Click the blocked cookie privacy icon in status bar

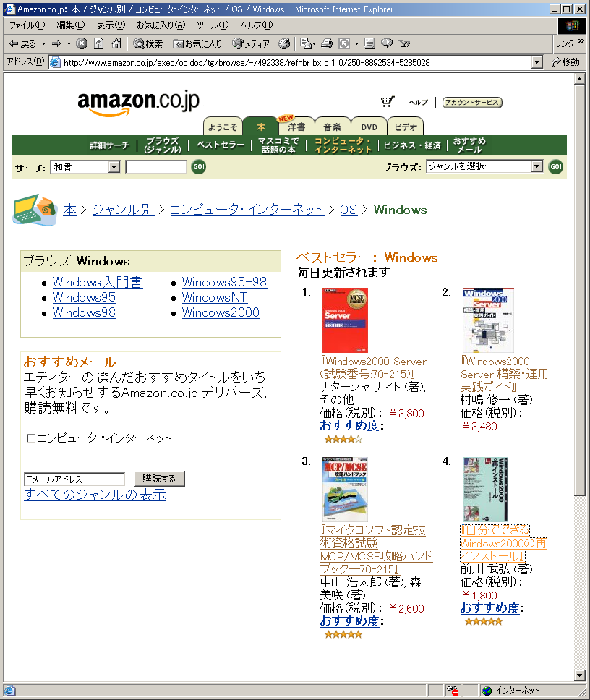453,691
